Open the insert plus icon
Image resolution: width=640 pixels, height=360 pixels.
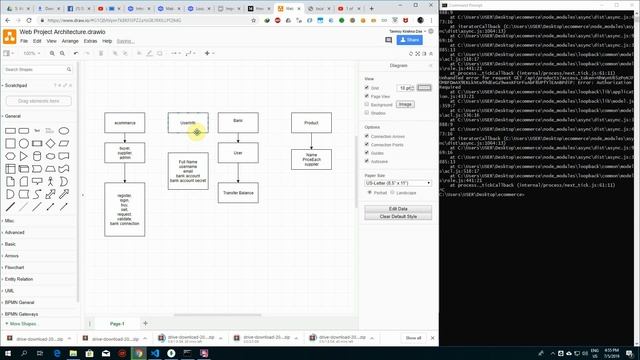[x=207, y=53]
